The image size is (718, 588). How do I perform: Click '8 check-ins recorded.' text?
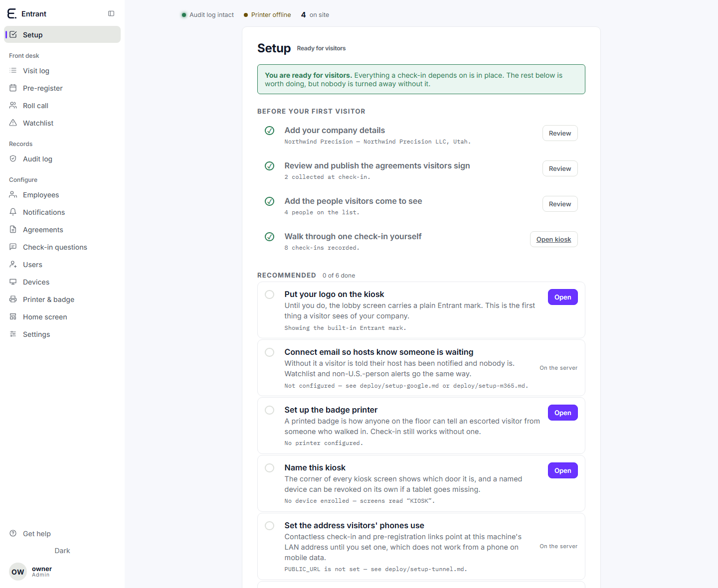point(322,248)
